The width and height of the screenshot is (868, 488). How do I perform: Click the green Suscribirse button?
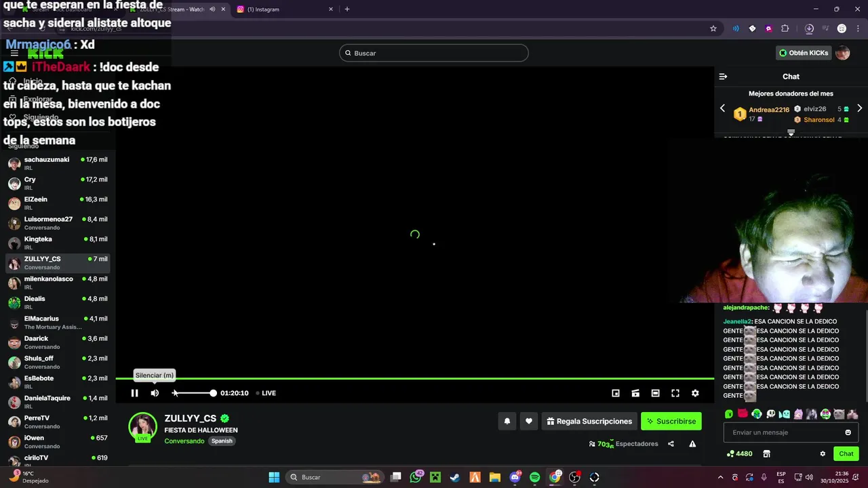671,421
